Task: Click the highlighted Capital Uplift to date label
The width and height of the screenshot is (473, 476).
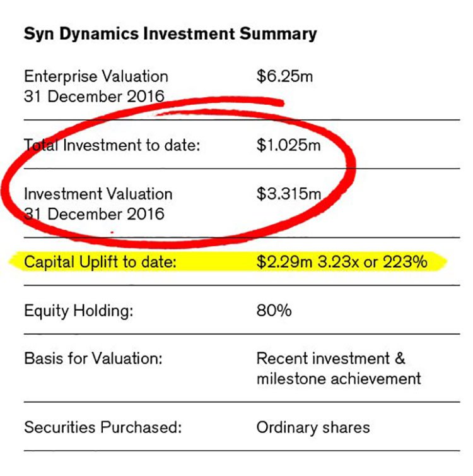Action: click(100, 262)
